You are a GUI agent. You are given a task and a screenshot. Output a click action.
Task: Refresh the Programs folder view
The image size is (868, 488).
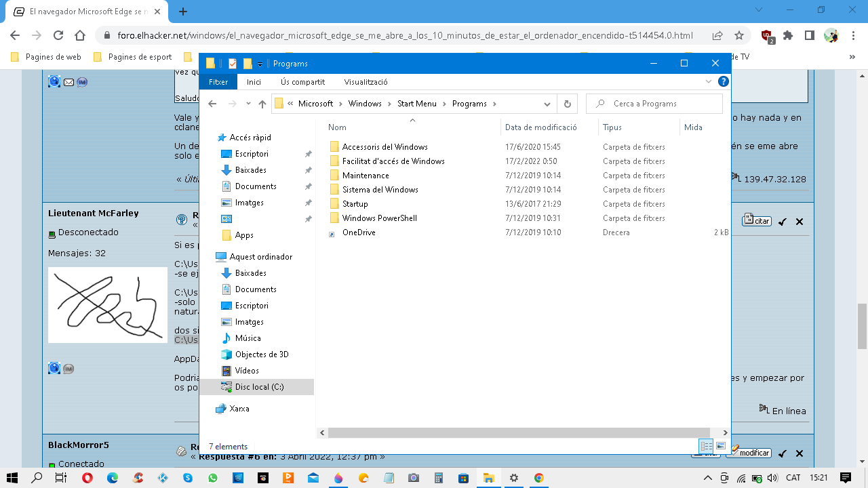567,104
